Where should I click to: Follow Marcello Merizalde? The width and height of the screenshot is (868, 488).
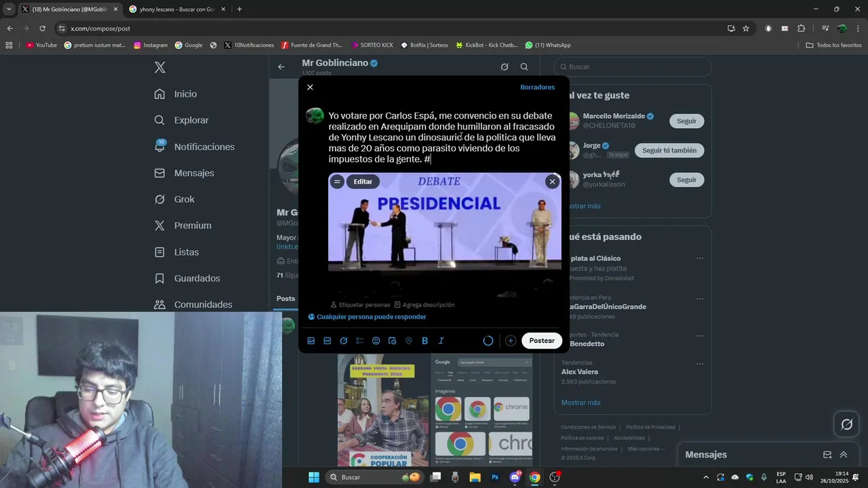pyautogui.click(x=686, y=121)
